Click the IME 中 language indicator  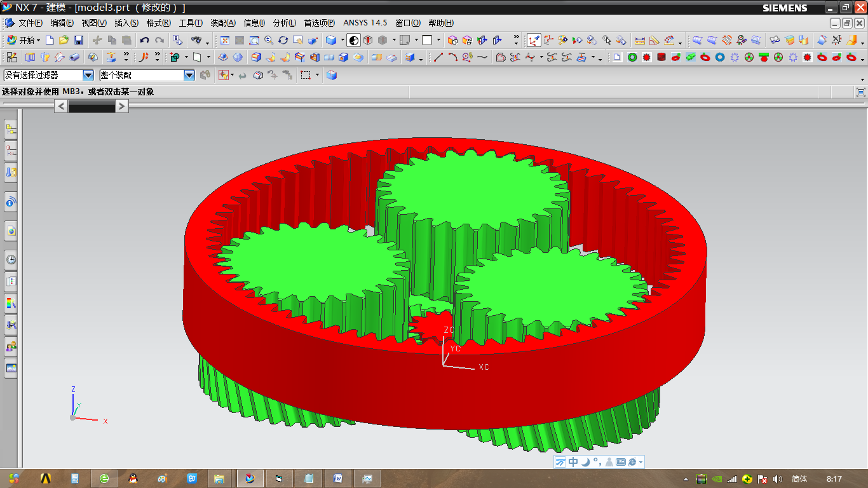[573, 462]
